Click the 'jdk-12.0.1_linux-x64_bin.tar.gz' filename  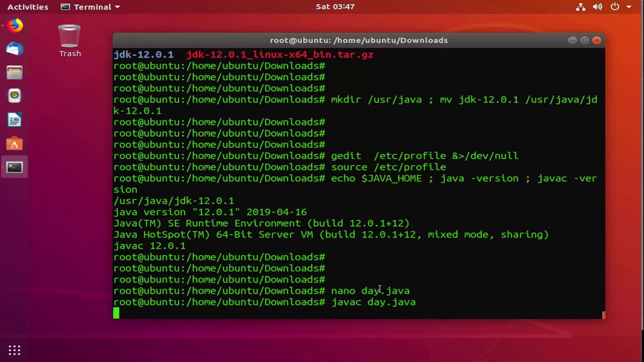tap(280, 54)
